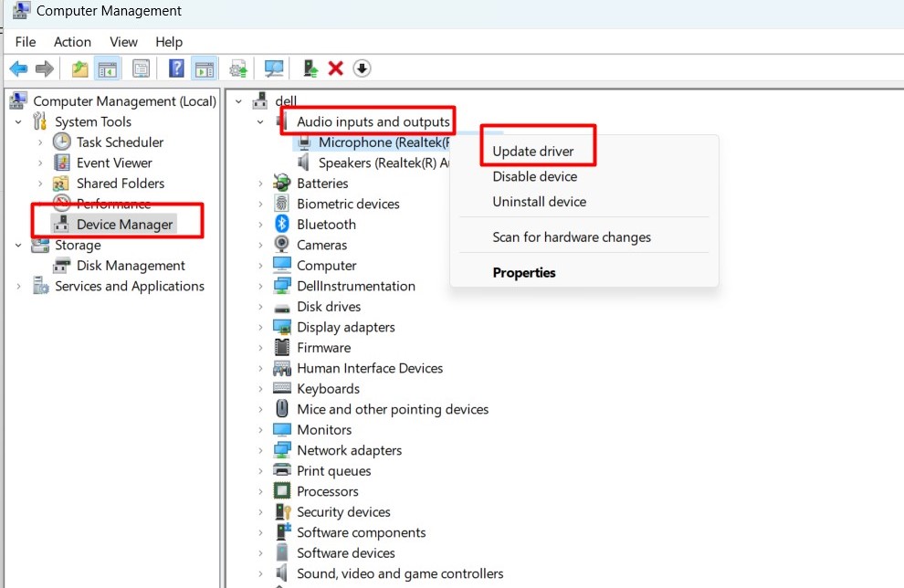Select Disk Management in the left tree
Image resolution: width=904 pixels, height=588 pixels.
pos(131,266)
